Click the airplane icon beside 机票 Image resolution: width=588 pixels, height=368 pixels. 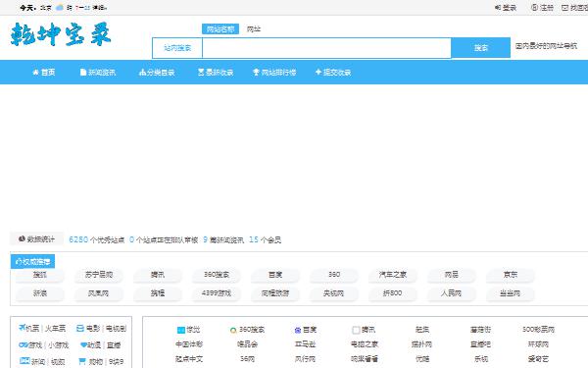[23, 328]
